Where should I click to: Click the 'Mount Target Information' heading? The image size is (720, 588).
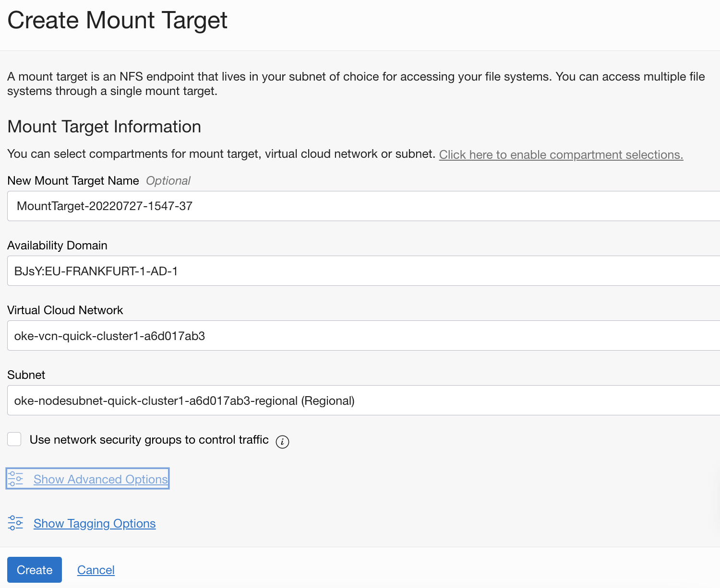[104, 127]
